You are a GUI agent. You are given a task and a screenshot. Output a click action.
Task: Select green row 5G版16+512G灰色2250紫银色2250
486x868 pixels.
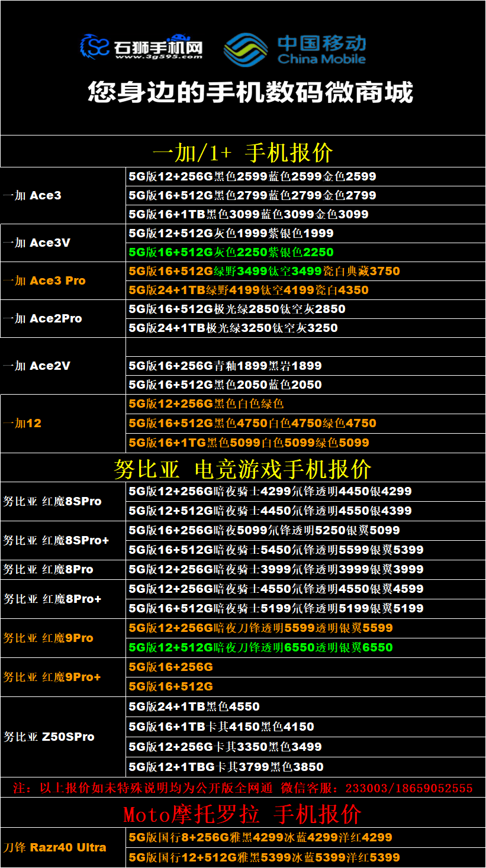(x=305, y=252)
